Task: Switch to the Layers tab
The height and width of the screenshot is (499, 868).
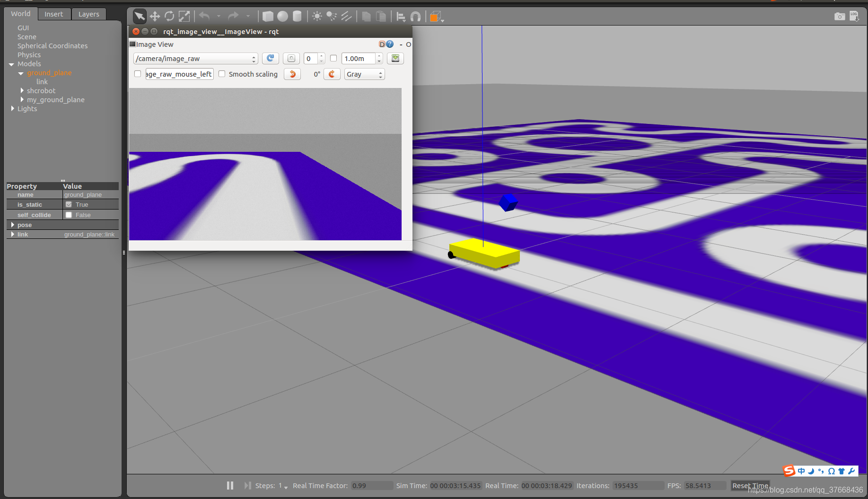Action: click(x=89, y=14)
